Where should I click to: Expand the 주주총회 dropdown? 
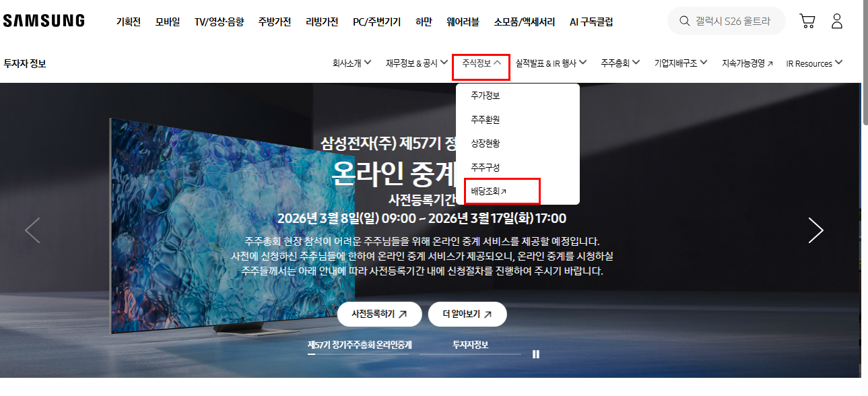pos(619,62)
